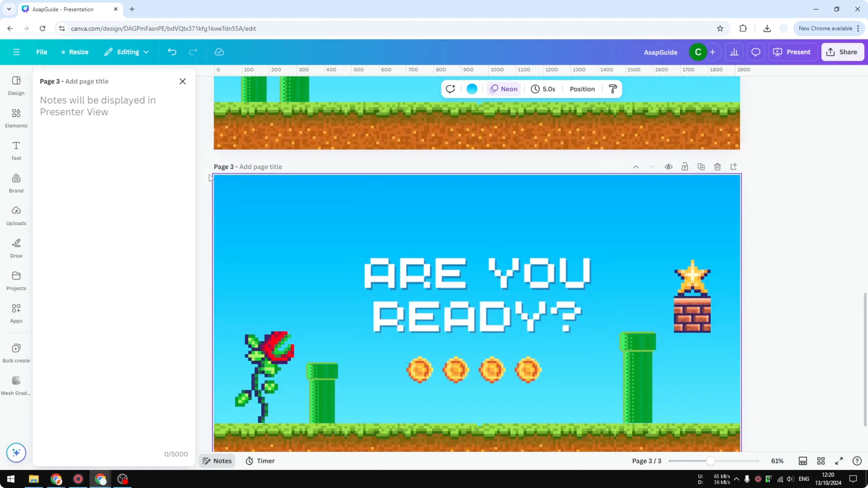Viewport: 868px width, 488px height.
Task: Edit the Page 3 title above the canvas
Action: point(261,167)
